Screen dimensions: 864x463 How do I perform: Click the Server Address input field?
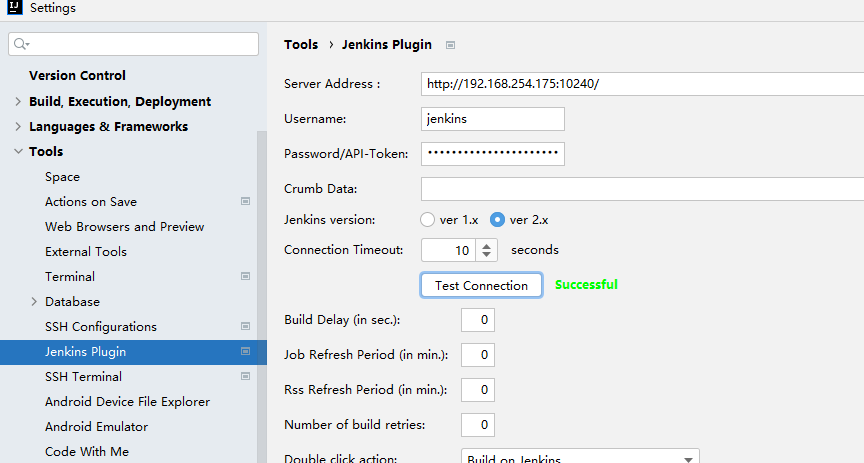[640, 84]
